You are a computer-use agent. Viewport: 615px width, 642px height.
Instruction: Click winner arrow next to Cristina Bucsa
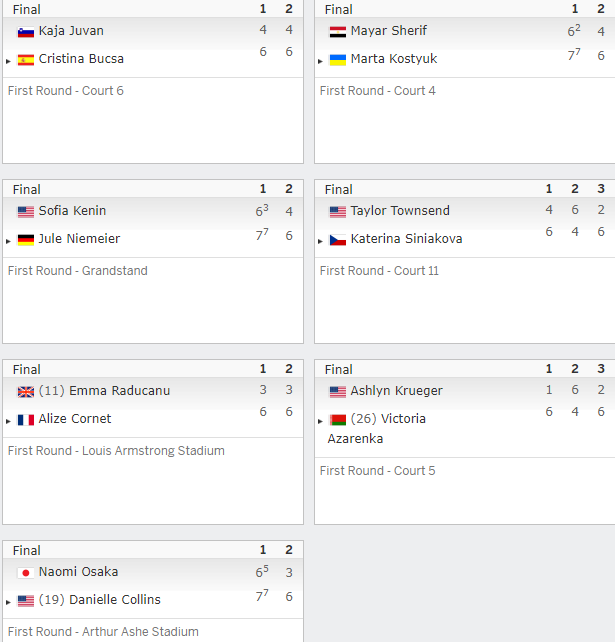[x=8, y=61]
